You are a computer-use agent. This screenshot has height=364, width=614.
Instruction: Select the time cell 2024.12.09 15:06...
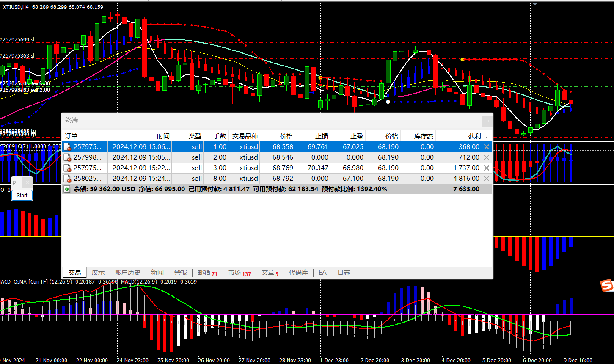pos(140,147)
